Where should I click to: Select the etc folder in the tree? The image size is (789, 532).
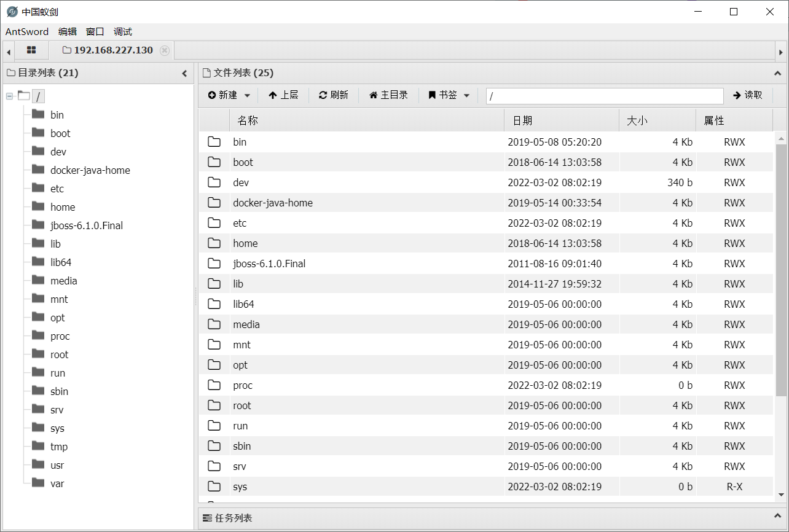click(x=57, y=189)
